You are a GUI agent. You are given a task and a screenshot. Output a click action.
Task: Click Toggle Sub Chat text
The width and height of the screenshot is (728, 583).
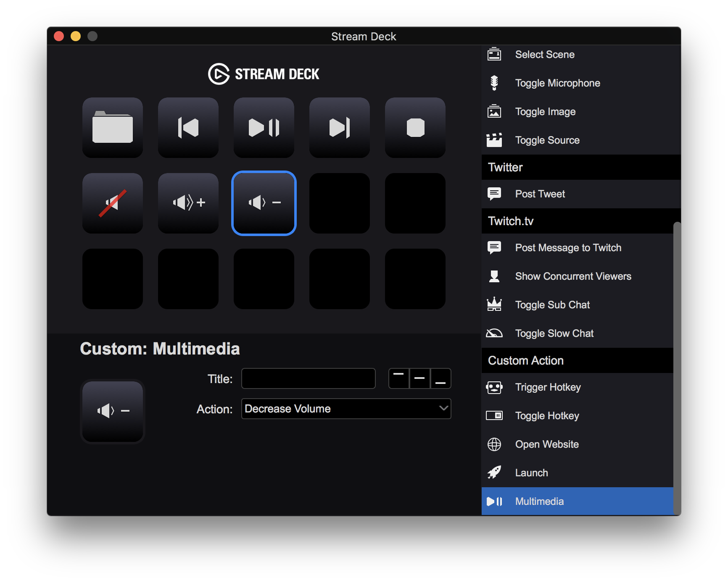(x=552, y=305)
